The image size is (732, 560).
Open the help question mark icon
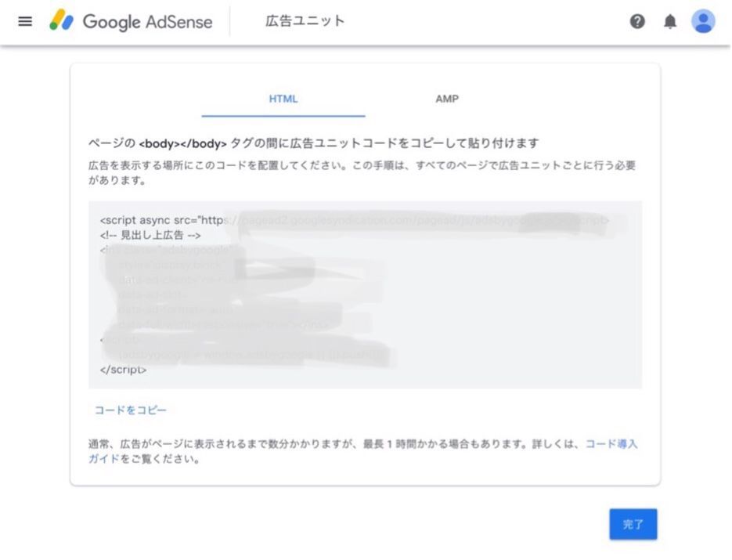[637, 21]
